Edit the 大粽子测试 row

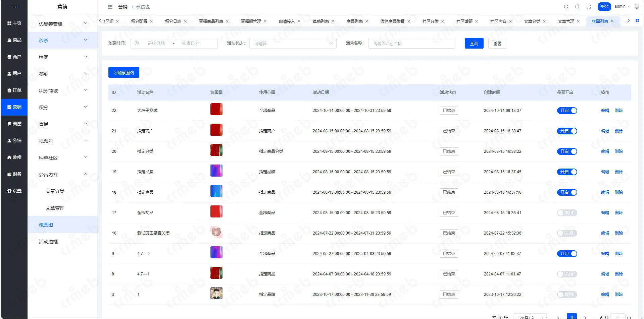[605, 111]
